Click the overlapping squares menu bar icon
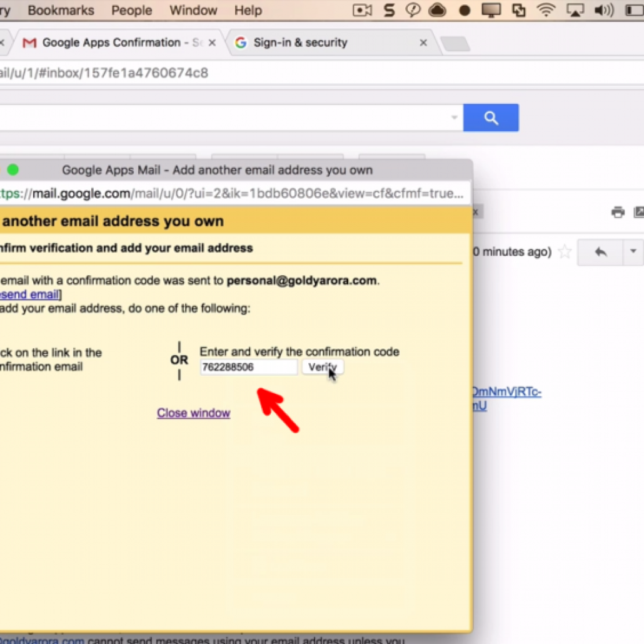Viewport: 644px width, 644px height. [x=519, y=10]
